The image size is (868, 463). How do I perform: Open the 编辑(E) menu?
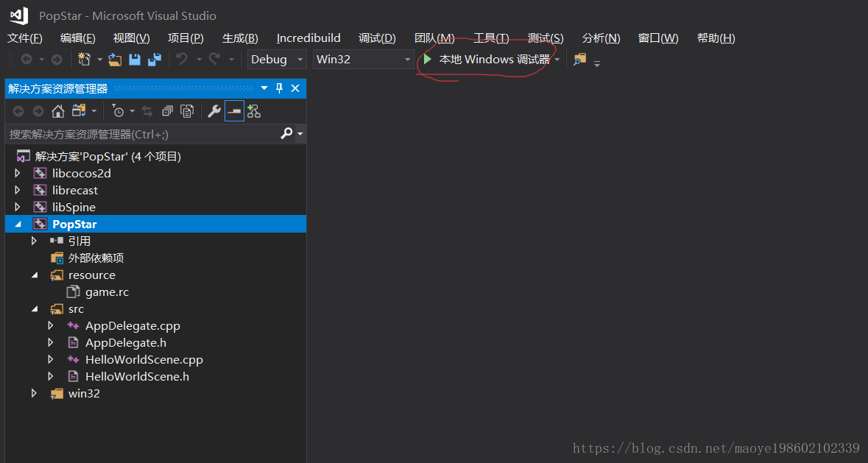click(x=77, y=38)
